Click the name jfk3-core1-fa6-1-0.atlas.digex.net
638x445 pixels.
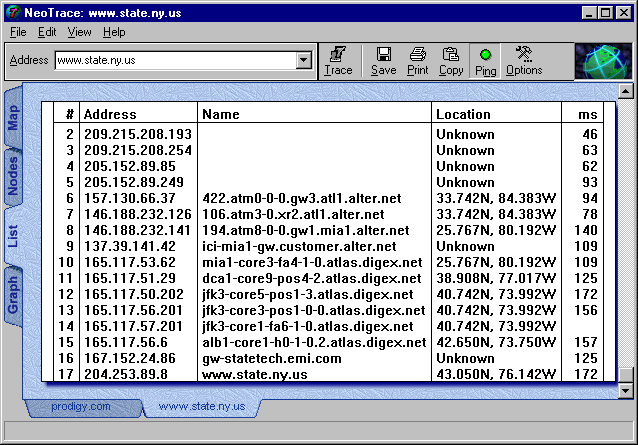[x=308, y=326]
